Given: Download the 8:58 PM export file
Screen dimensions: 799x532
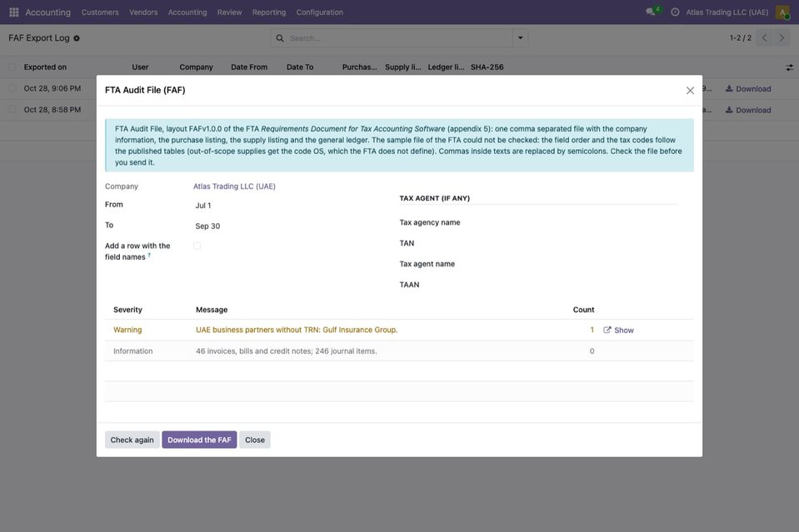Looking at the screenshot, I should 748,110.
